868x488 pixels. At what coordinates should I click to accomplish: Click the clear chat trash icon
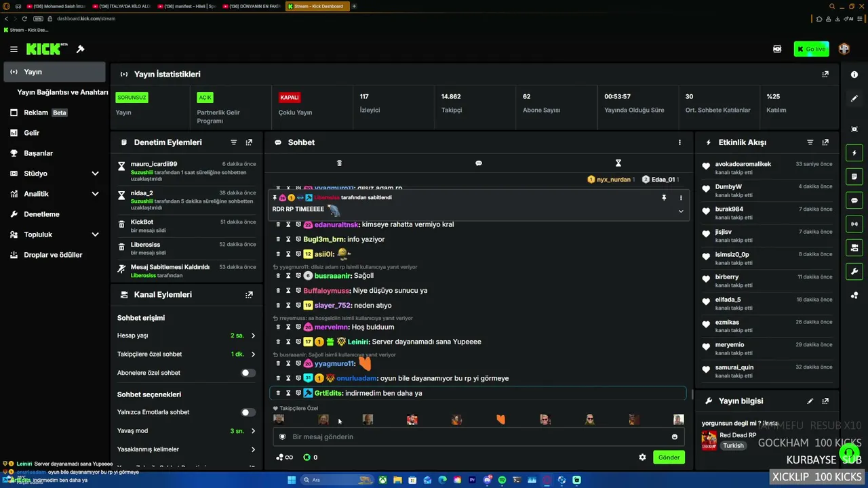(x=340, y=163)
